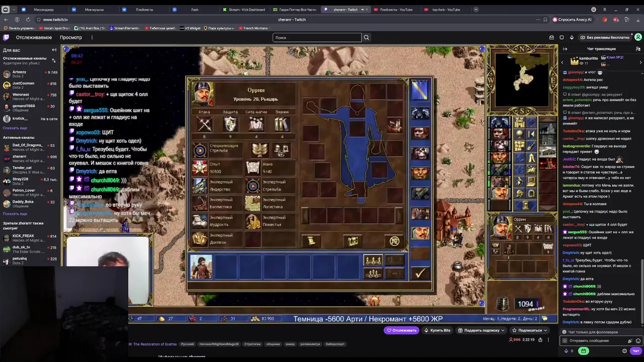Open the emote picker smiley icon
The width and height of the screenshot is (644, 362).
click(x=638, y=340)
